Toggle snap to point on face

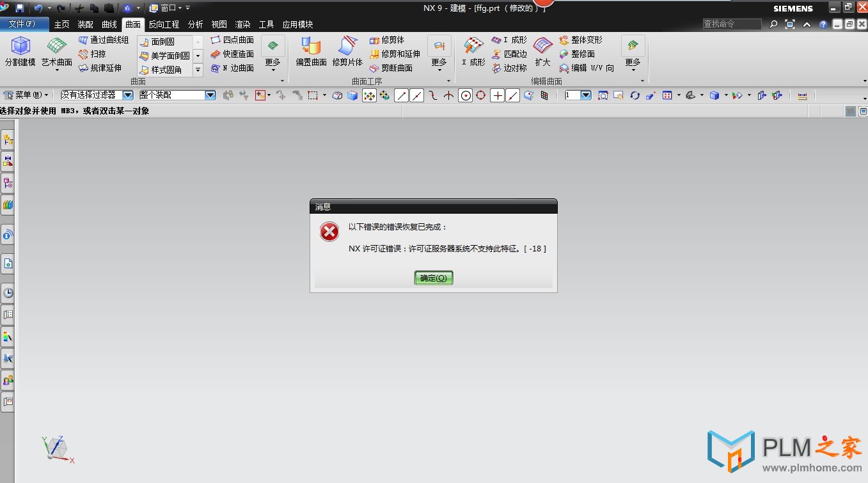528,95
